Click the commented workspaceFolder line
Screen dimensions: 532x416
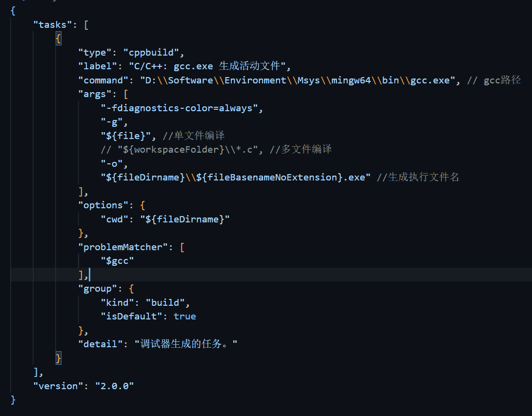216,150
